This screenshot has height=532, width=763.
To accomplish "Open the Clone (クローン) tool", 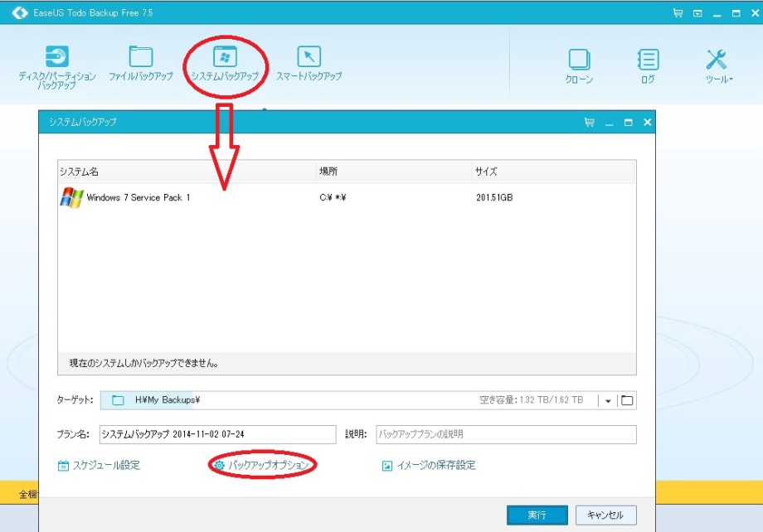I will point(579,66).
